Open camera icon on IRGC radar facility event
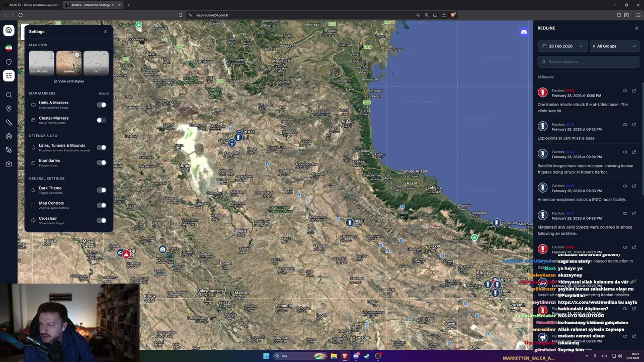Image resolution: width=644 pixels, height=362 pixels. coord(625,186)
